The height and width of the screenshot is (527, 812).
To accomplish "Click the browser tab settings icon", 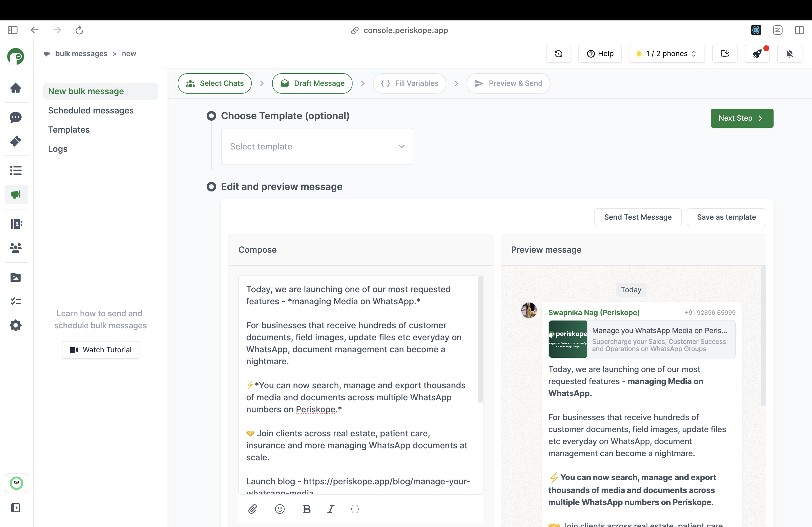I will 777,30.
